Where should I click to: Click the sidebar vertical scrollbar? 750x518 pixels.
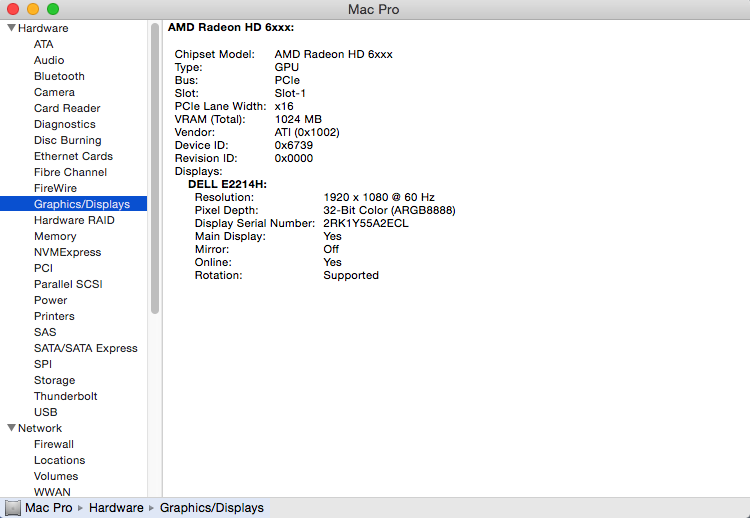[154, 168]
